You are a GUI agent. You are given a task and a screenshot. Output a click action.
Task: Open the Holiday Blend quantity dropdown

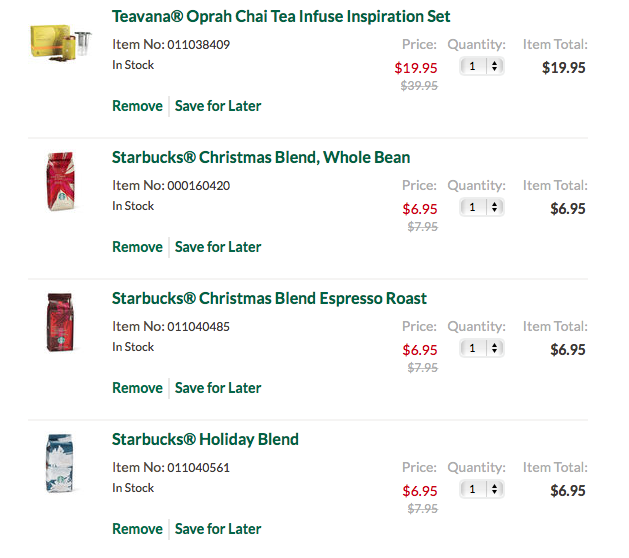coord(482,489)
